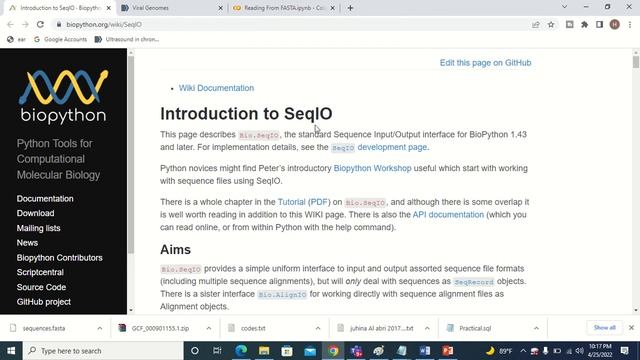The image size is (640, 360).
Task: Close the Viral Genomes tab
Action: click(220, 8)
